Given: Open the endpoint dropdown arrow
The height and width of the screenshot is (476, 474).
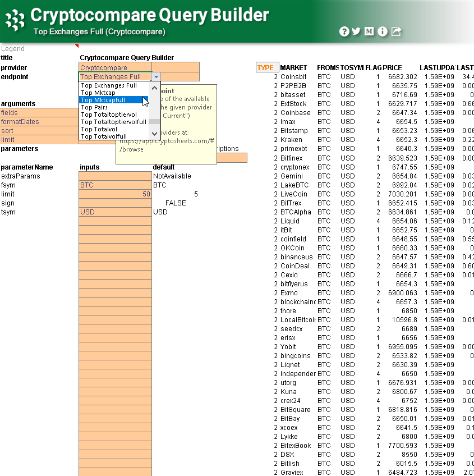Looking at the screenshot, I should pos(156,76).
